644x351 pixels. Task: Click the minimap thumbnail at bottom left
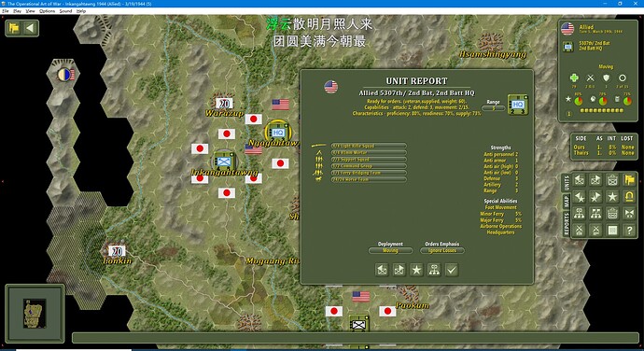click(x=35, y=313)
